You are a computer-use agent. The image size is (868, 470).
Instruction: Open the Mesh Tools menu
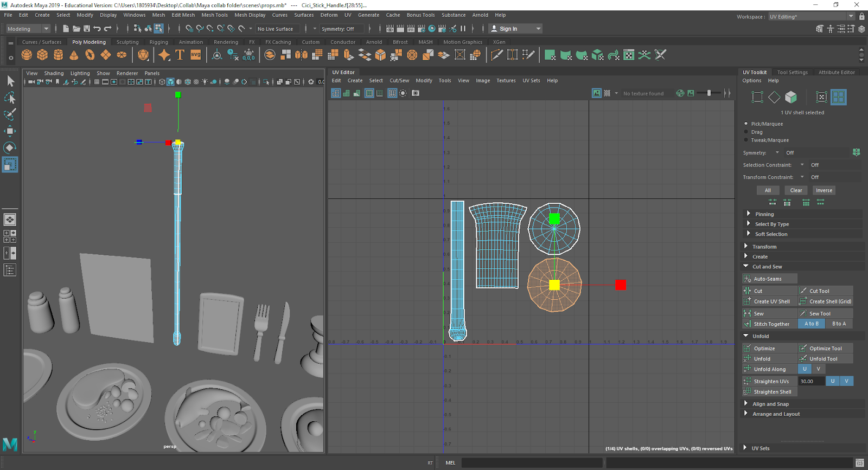214,15
